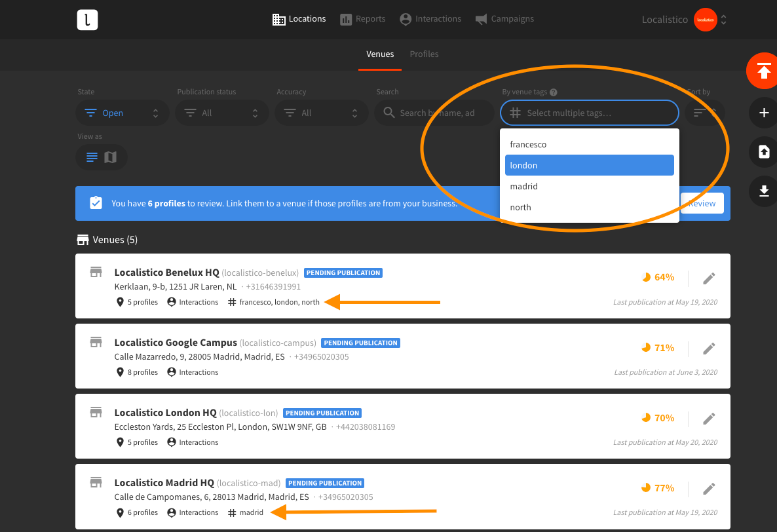Switch to map view
Screen dimensions: 777x532
click(111, 157)
